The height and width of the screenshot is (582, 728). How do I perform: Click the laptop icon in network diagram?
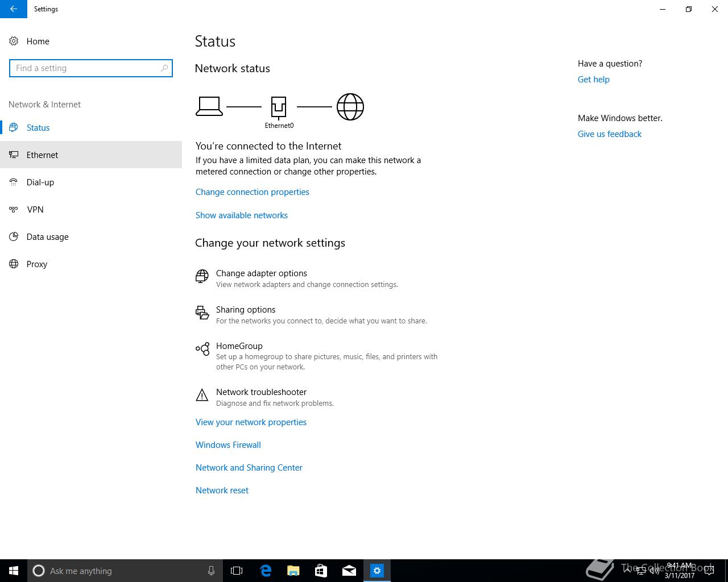tap(209, 106)
